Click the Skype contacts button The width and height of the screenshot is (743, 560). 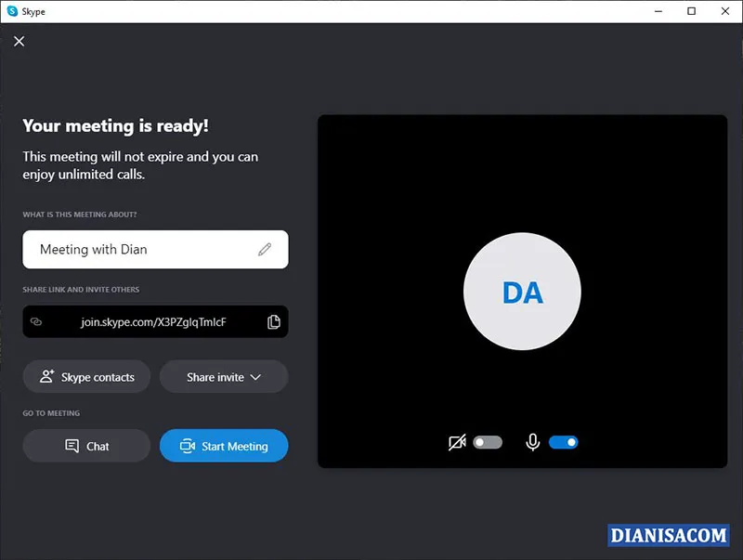pos(86,376)
